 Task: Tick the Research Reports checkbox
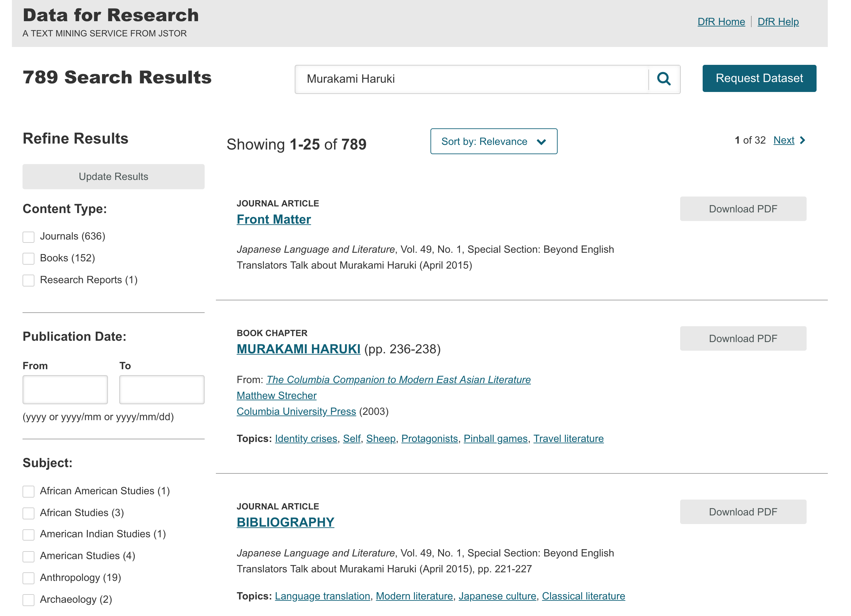pyautogui.click(x=28, y=281)
